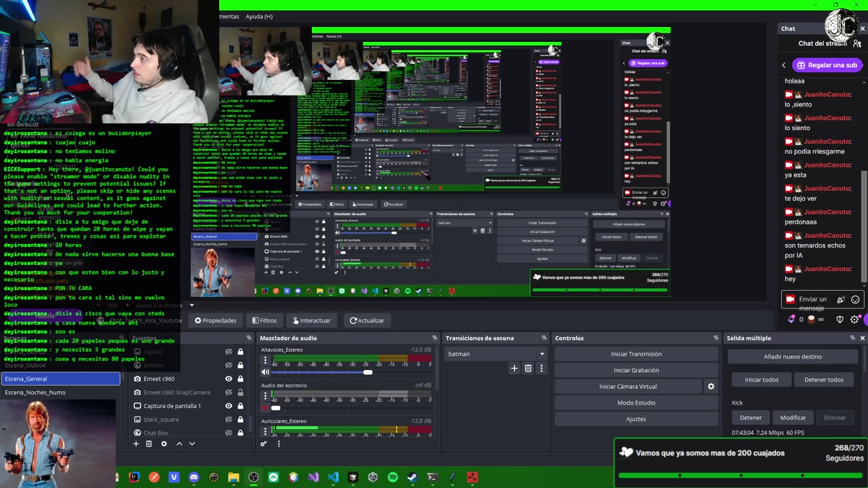
Task: Open Ajustes in Controles
Action: point(636,419)
